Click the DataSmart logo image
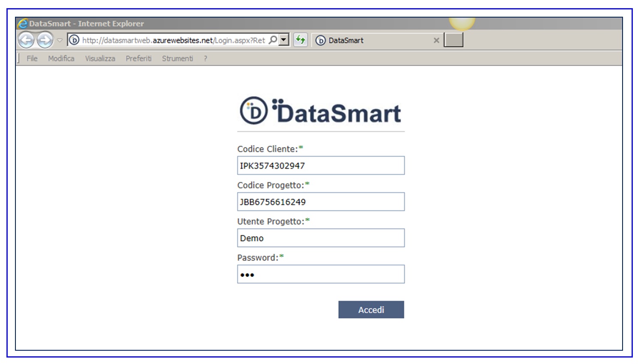This screenshot has width=641, height=364. pos(321,111)
